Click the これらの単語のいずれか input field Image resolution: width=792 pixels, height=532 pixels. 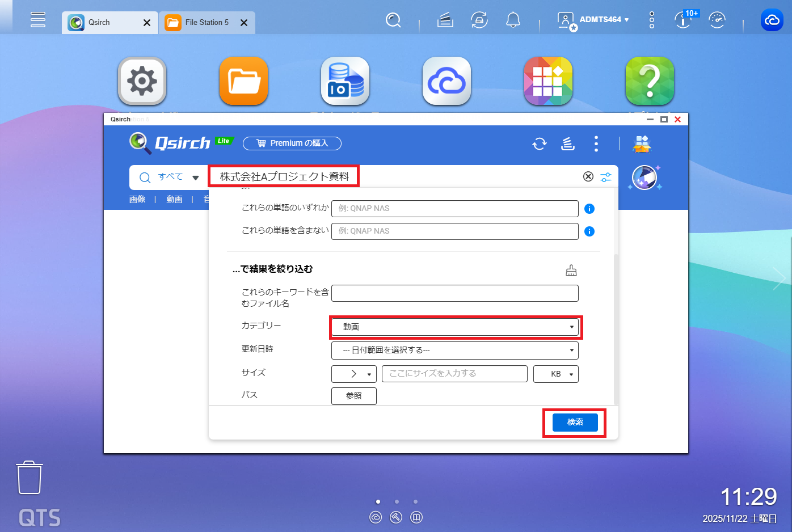click(455, 209)
